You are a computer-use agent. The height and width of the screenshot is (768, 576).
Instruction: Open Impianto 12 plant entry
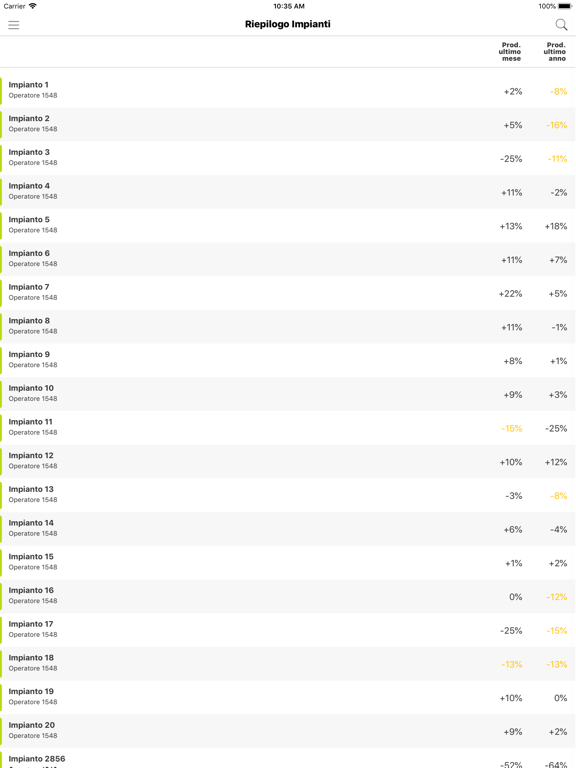click(x=288, y=461)
